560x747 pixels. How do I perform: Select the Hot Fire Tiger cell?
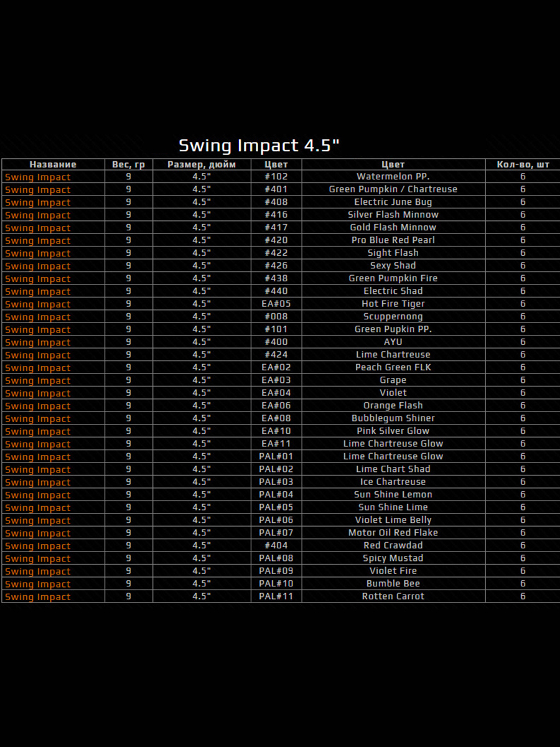(393, 304)
